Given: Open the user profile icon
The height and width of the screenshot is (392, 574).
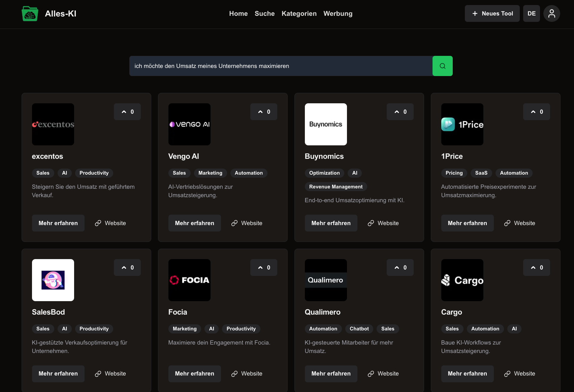Looking at the screenshot, I should tap(551, 13).
